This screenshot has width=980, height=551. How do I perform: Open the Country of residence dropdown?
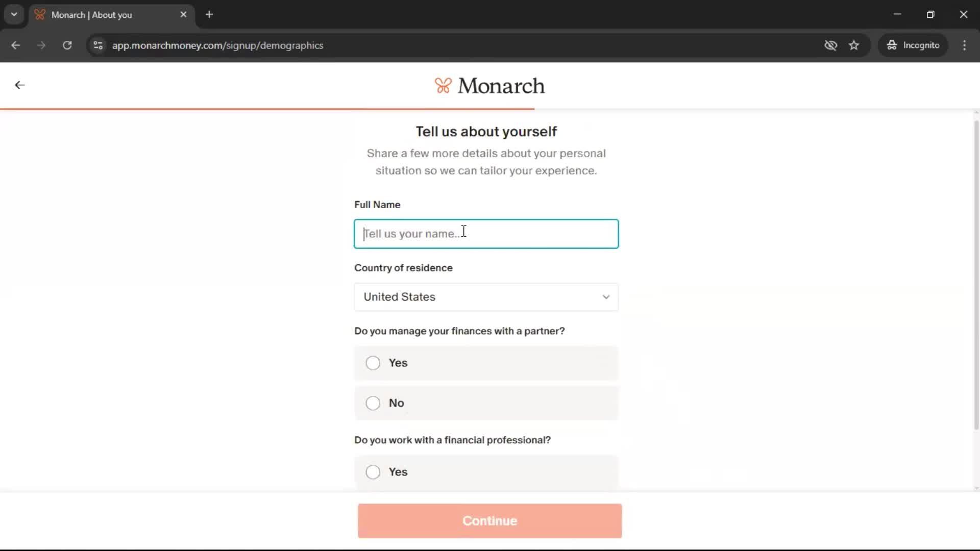coord(486,297)
